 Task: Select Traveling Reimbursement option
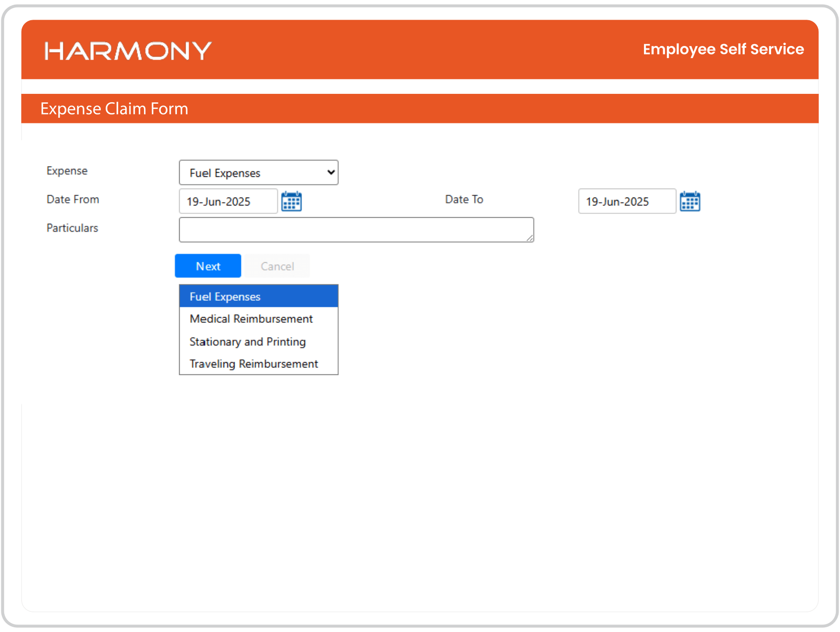pos(258,364)
